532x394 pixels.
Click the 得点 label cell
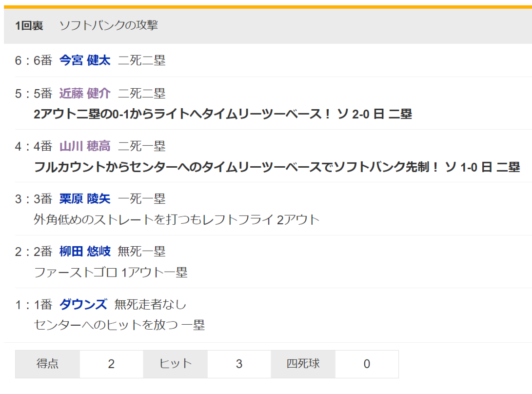47,364
